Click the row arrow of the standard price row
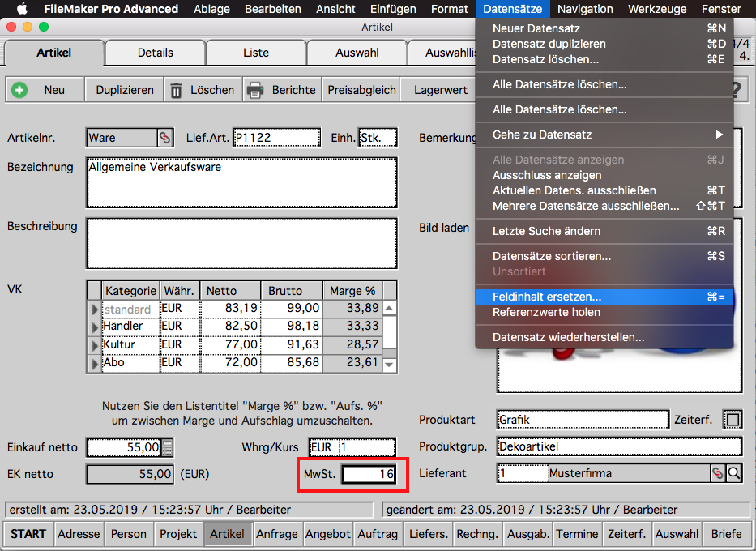This screenshot has height=551, width=756. 95,309
